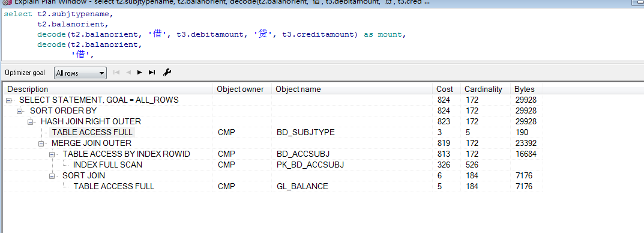Viewport: 644px width, 233px height.
Task: Click 'as mount' text in SQL editor
Action: coord(382,34)
